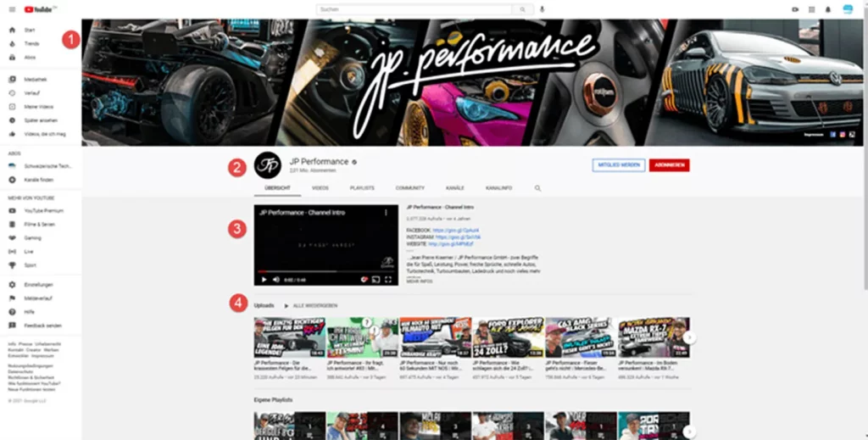Open the YouTube apps grid
This screenshot has width=868, height=440.
click(811, 9)
